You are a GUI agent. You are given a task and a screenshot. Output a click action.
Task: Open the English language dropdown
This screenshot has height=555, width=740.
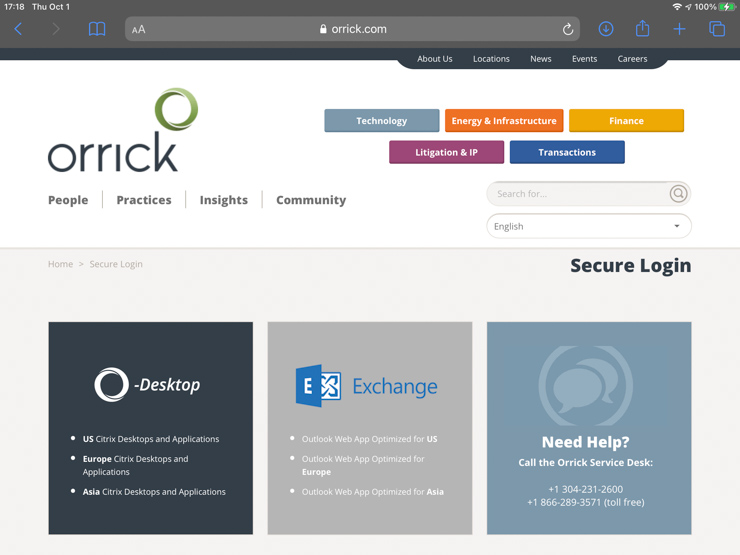(588, 226)
